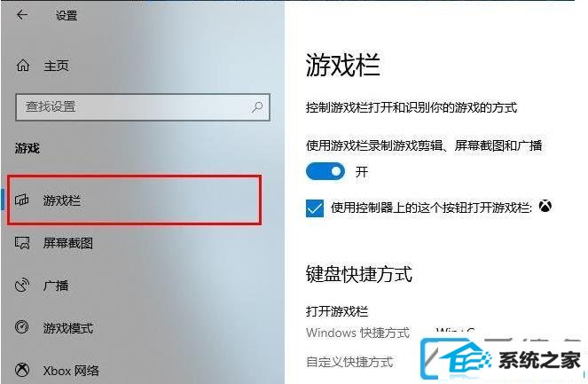This screenshot has height=384, width=588.
Task: Uncheck the controller button opens Game Bar checkbox
Action: click(x=315, y=208)
